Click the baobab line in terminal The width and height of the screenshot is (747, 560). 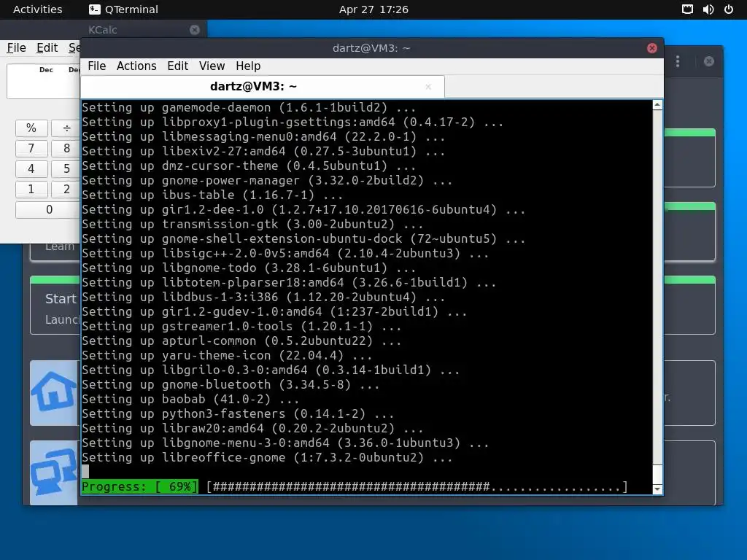pos(190,400)
